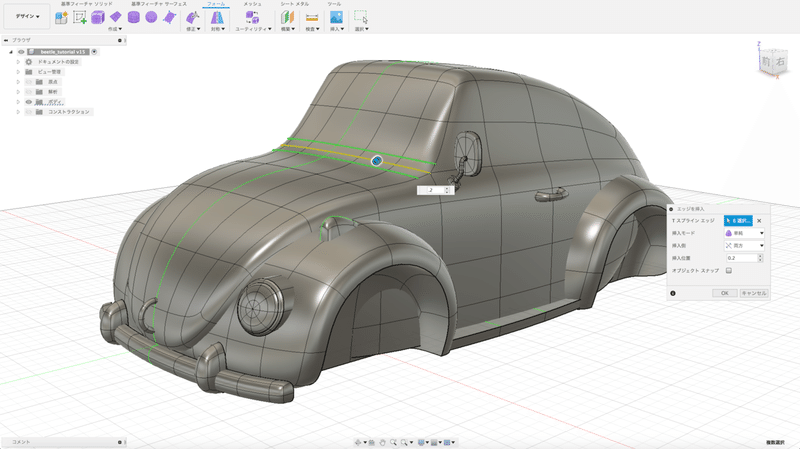The image size is (800, 449).
Task: Click the Insert (挿入) image icon
Action: point(336,18)
